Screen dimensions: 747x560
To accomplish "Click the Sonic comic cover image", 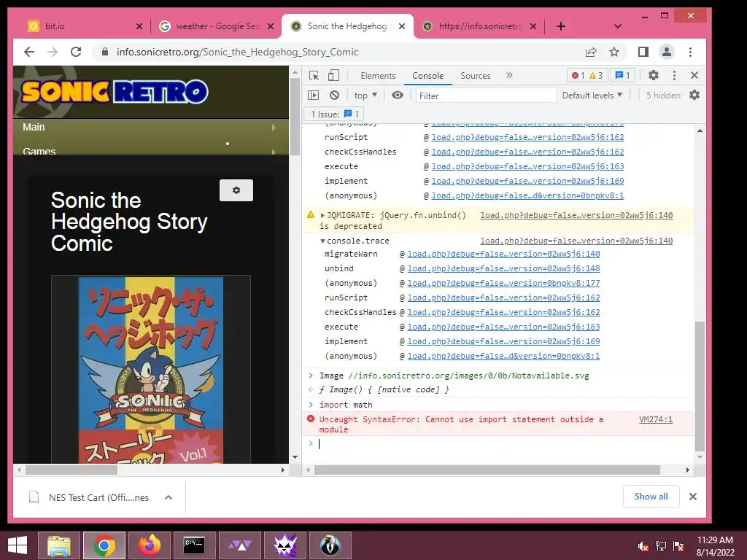I will [150, 370].
